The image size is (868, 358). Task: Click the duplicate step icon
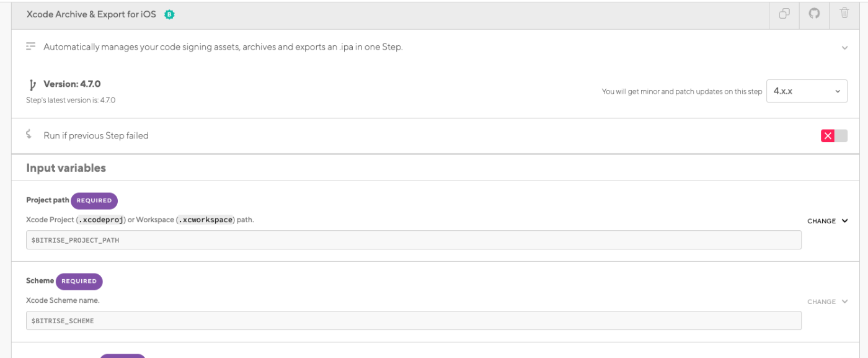point(785,14)
